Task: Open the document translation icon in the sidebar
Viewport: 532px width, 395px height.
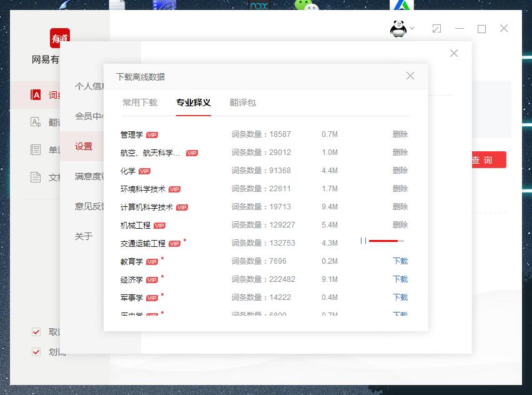Action: 36,177
